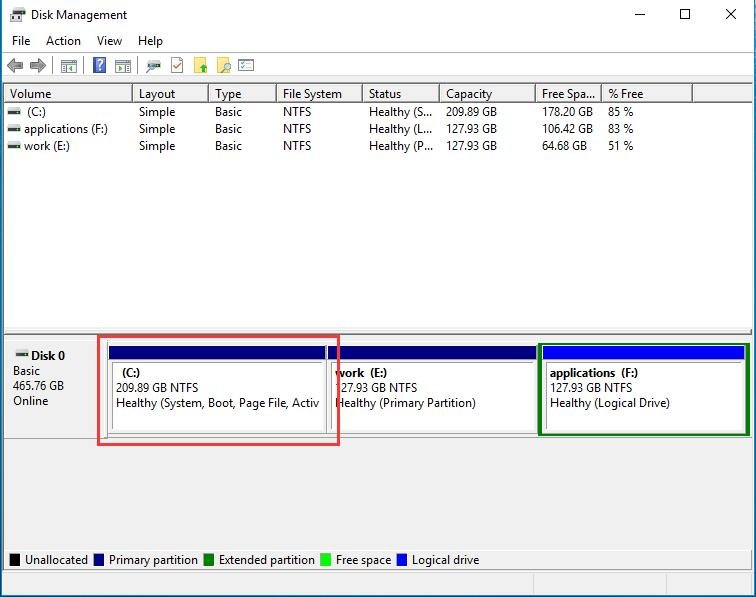Click the yellow folder with magnifier icon
Image resolution: width=756 pixels, height=597 pixels.
224,65
